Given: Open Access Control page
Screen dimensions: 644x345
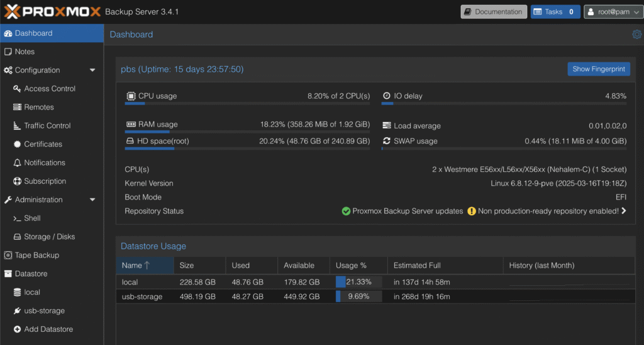Looking at the screenshot, I should [52, 89].
